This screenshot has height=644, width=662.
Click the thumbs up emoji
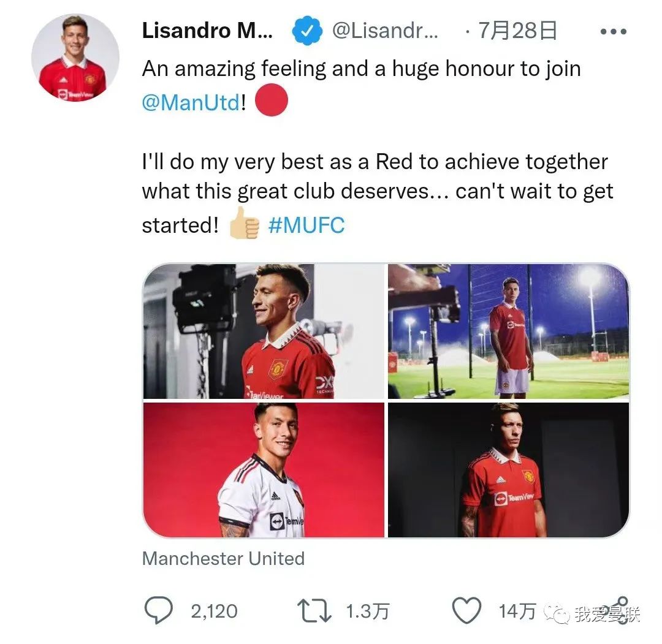coord(244,223)
